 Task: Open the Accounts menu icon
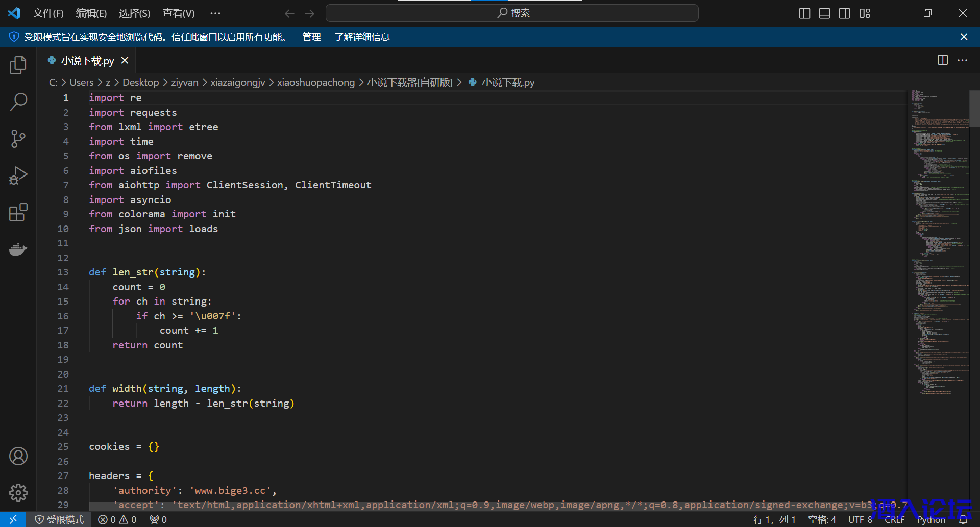click(x=18, y=456)
